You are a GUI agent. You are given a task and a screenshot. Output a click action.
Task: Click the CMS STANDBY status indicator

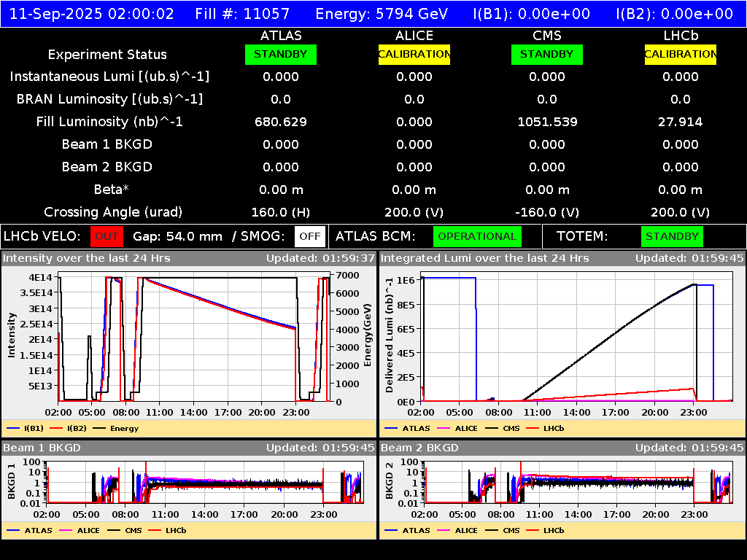pyautogui.click(x=546, y=54)
